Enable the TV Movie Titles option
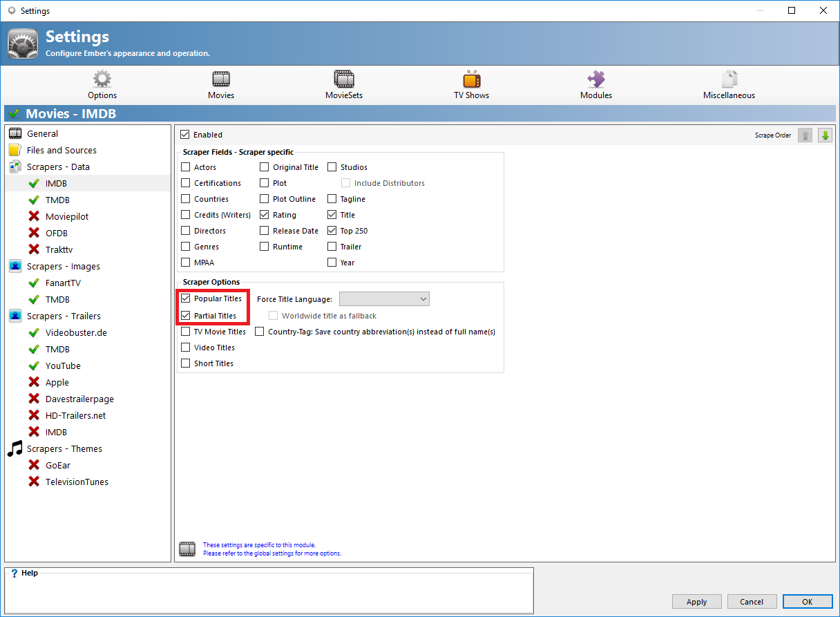 tap(185, 332)
